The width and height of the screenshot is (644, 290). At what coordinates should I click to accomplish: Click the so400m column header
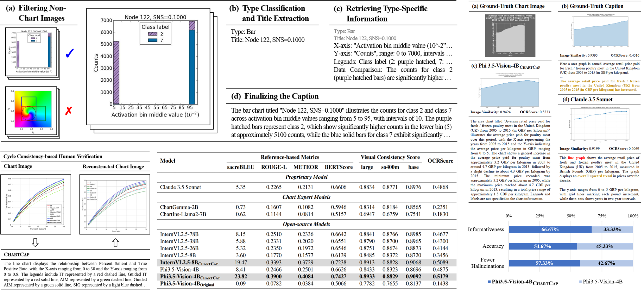(390, 167)
